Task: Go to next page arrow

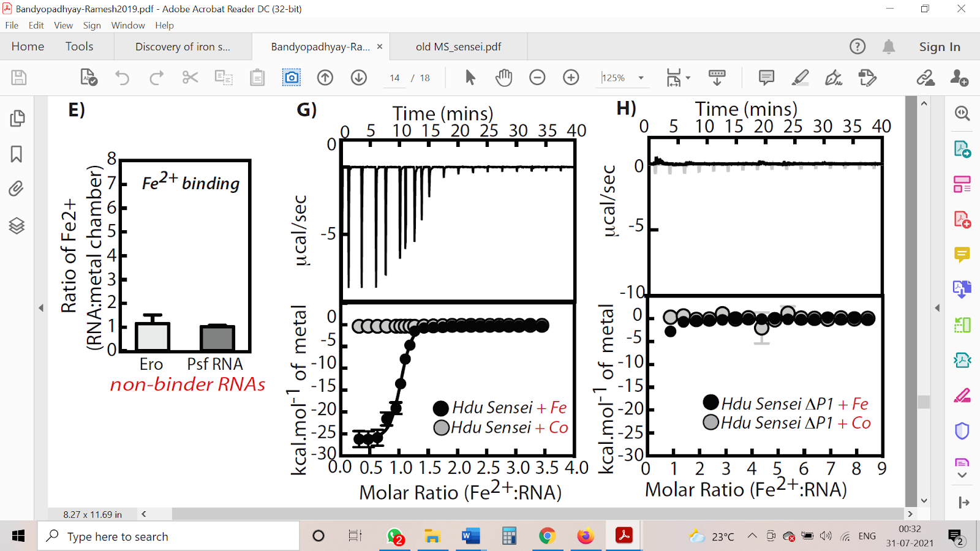Action: pyautogui.click(x=359, y=78)
